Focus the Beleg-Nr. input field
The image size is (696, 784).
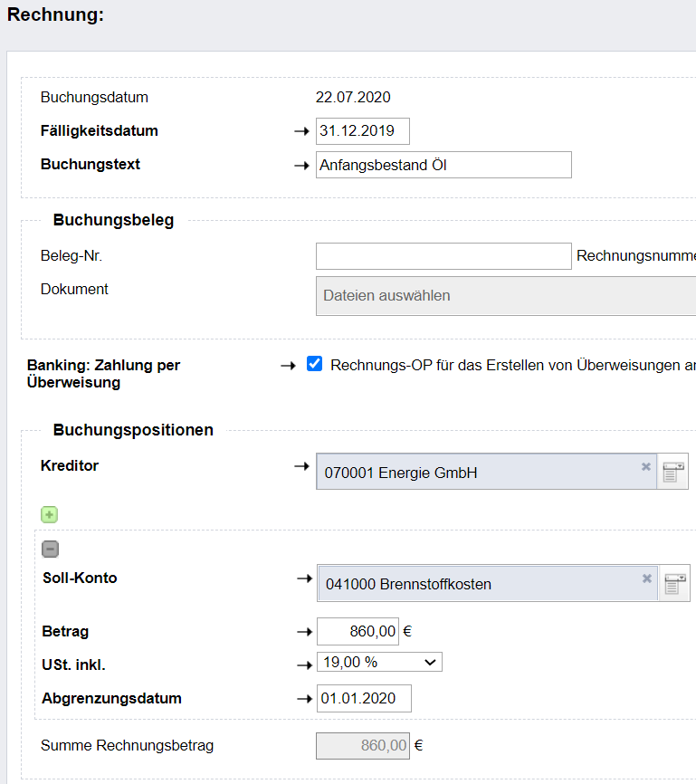(443, 256)
